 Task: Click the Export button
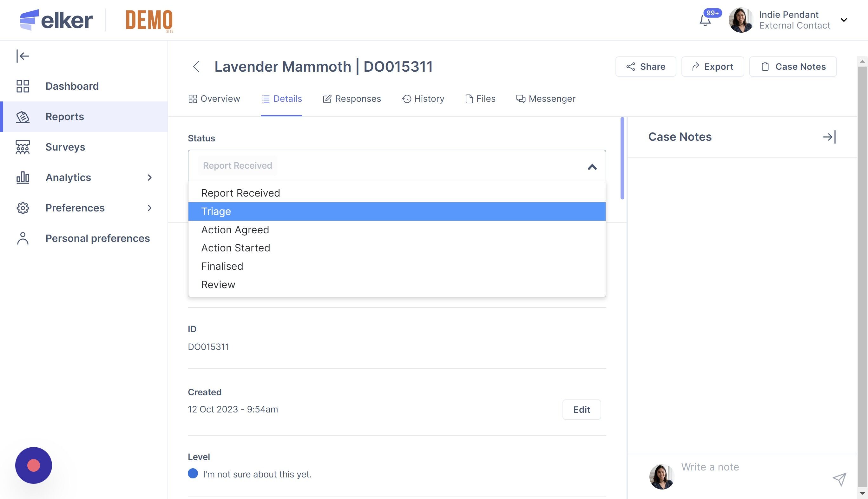pos(712,67)
